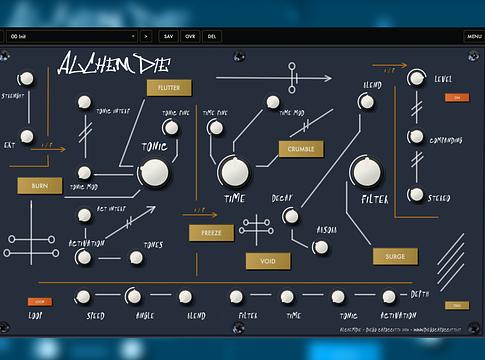The width and height of the screenshot is (485, 360).
Task: Click the LEVEL knob at top right
Action: [x=416, y=78]
